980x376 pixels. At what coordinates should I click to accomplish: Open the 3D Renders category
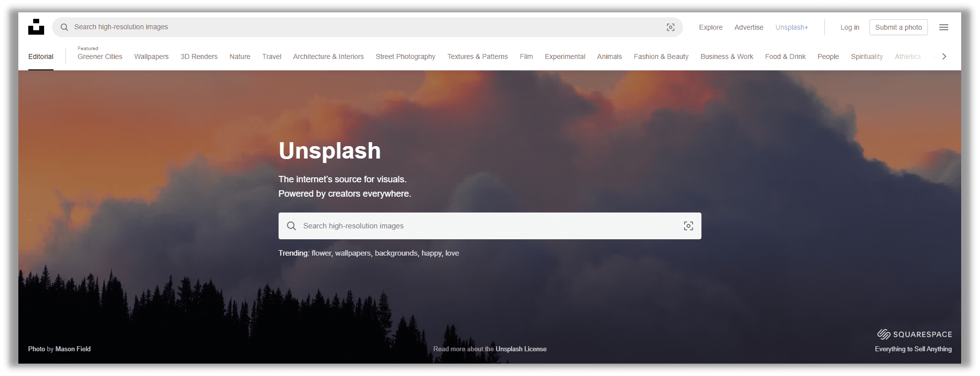pos(199,56)
